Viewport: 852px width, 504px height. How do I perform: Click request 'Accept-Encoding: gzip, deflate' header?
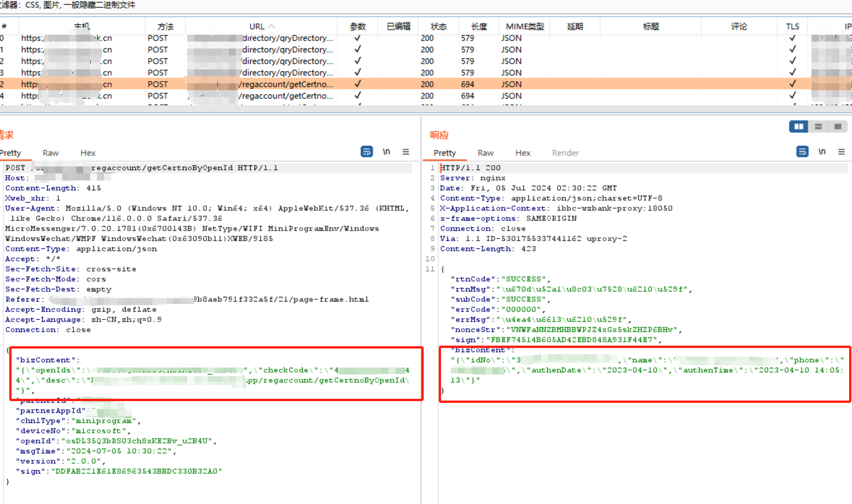[81, 310]
